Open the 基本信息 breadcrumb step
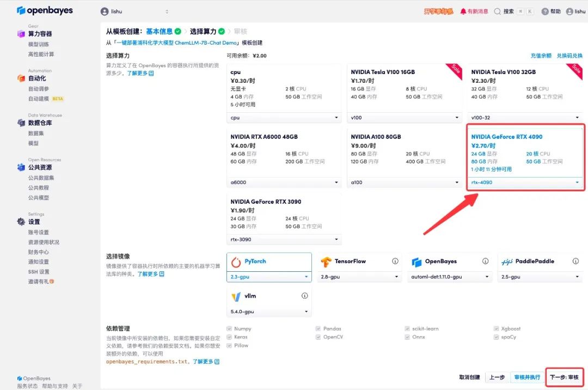The image size is (588, 390). coord(160,31)
